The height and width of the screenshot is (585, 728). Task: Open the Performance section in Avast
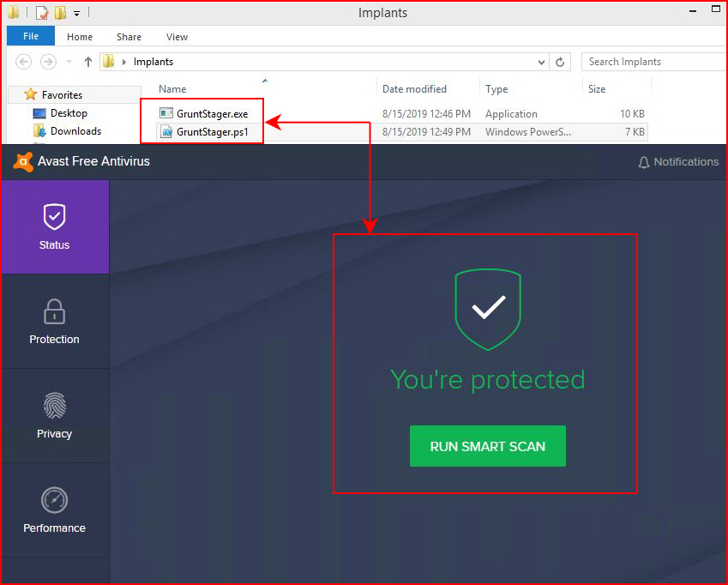pyautogui.click(x=55, y=510)
